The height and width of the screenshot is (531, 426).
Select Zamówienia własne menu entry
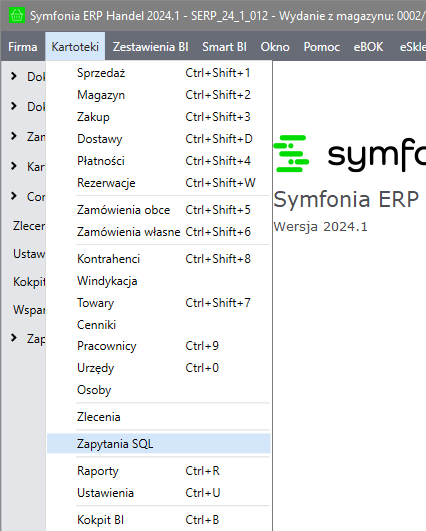click(x=158, y=232)
